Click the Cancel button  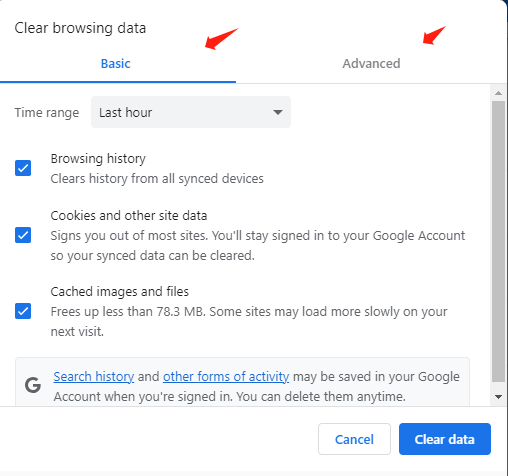pyautogui.click(x=354, y=439)
